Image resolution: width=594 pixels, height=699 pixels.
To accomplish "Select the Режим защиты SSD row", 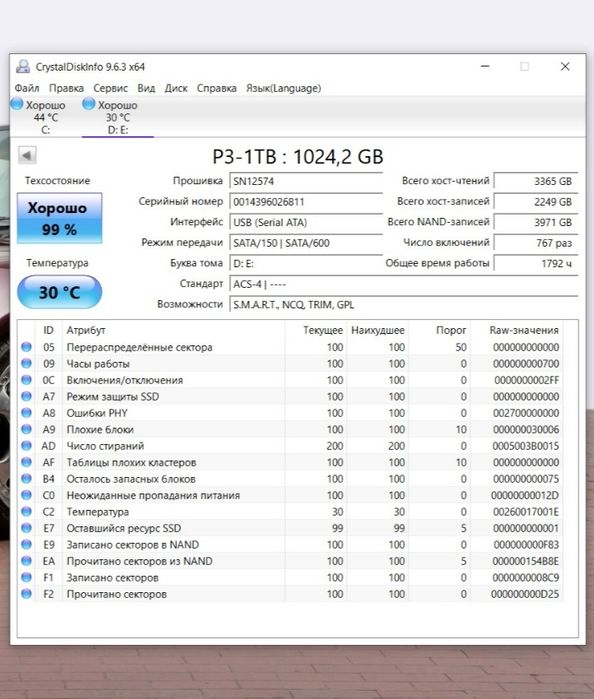I will (290, 396).
